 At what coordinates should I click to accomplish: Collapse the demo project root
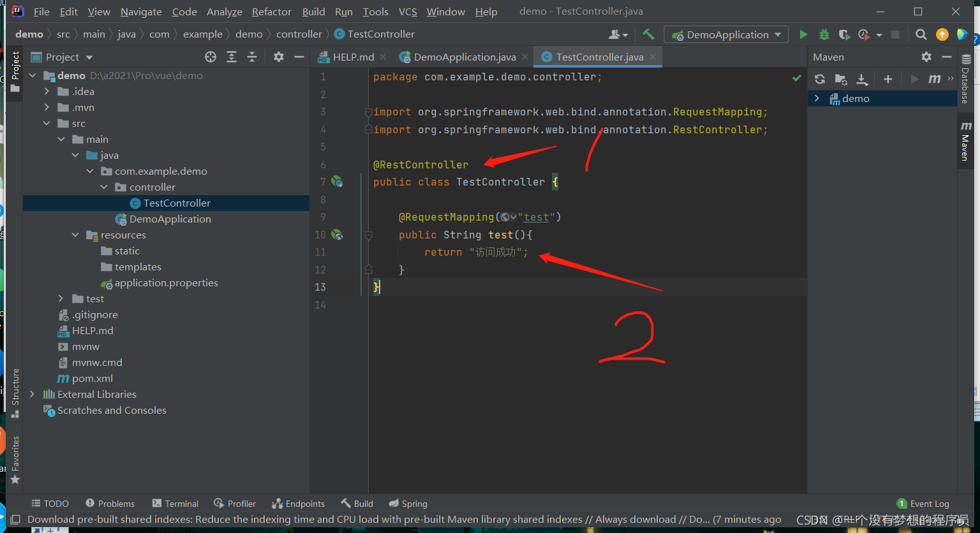click(33, 75)
